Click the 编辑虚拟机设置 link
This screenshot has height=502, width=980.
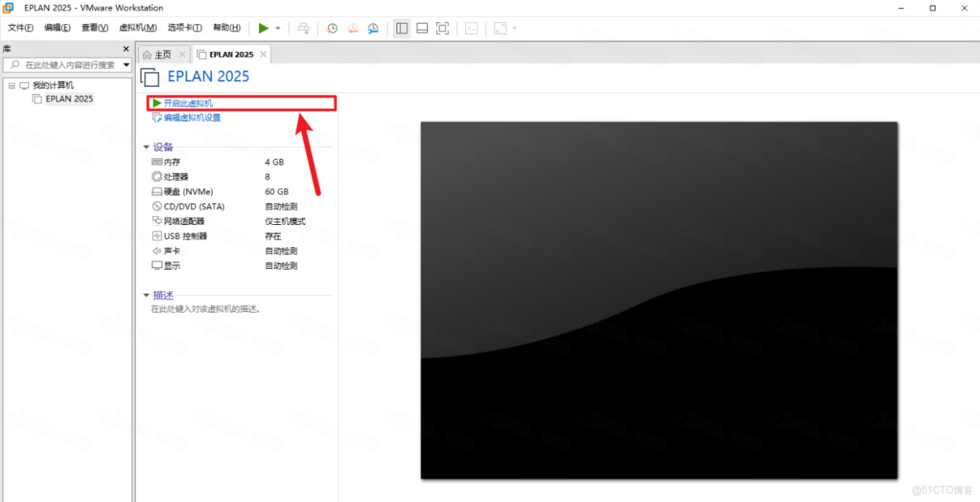coord(191,117)
